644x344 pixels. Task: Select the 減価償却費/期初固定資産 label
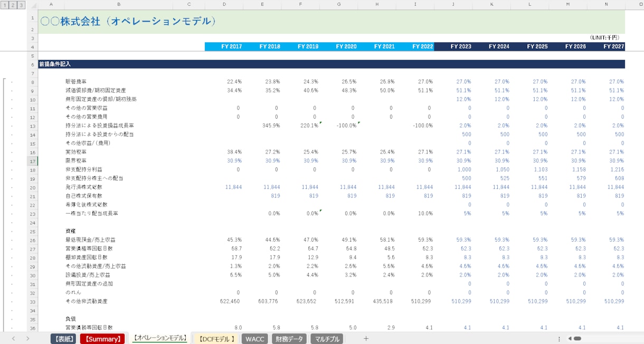pos(96,90)
